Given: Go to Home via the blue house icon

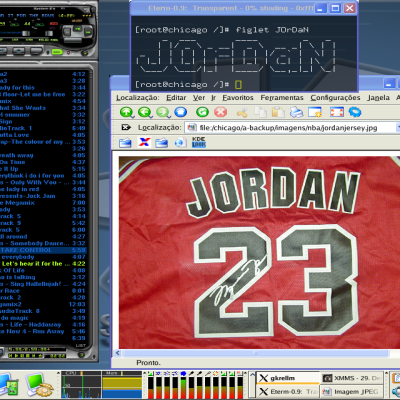Looking at the screenshot, I should [181, 112].
